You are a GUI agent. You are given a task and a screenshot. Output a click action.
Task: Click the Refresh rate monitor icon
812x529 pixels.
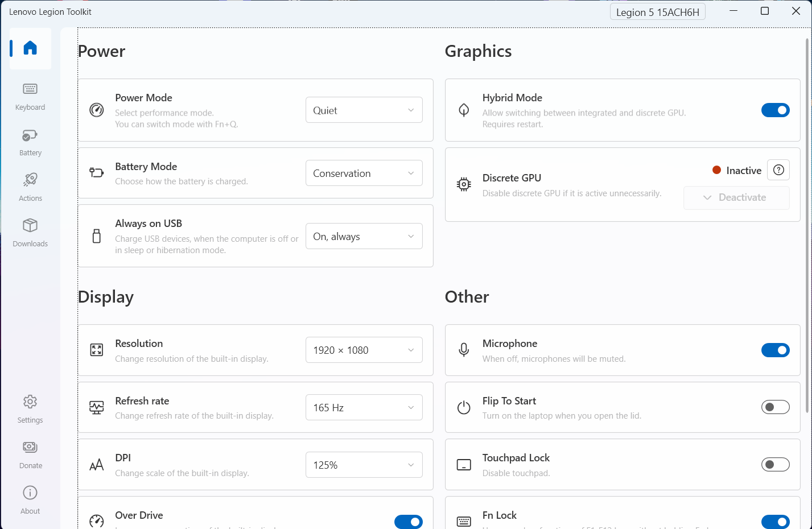pyautogui.click(x=97, y=407)
